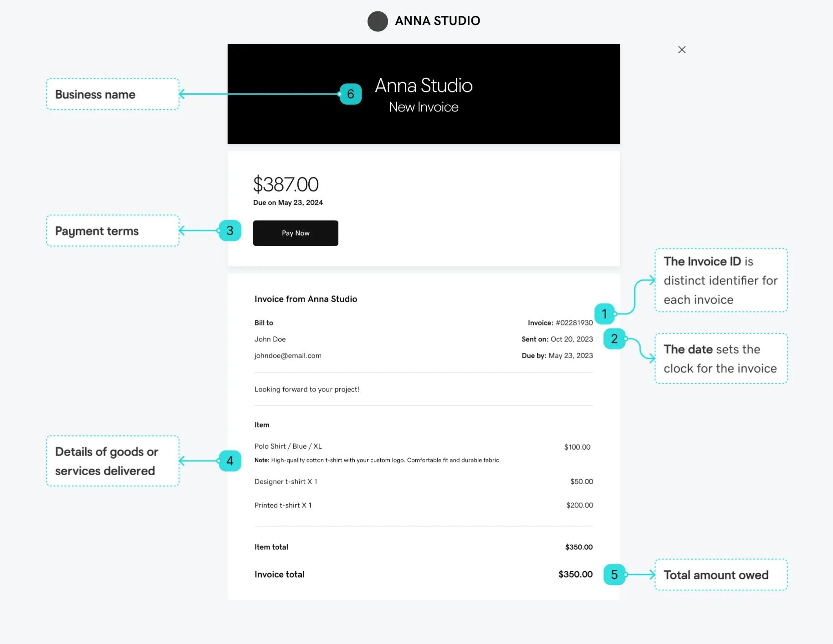Click the numbered marker 6 badge
The width and height of the screenshot is (833, 644).
[350, 94]
